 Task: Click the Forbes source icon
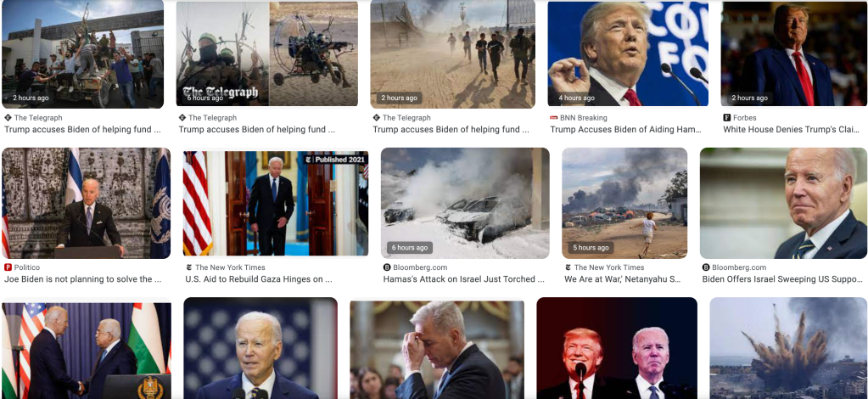(x=727, y=117)
